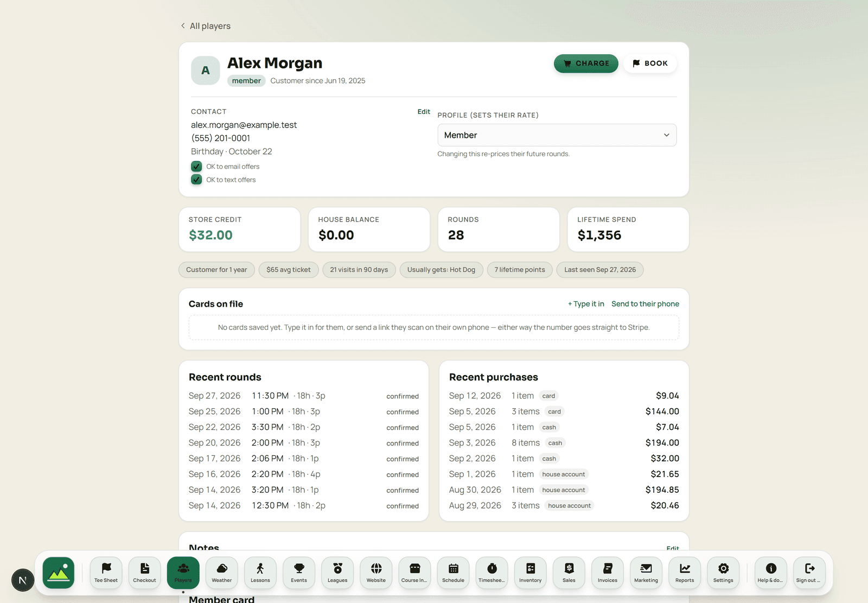Open the Inventory dock icon
Image resolution: width=868 pixels, height=603 pixels.
(x=531, y=573)
